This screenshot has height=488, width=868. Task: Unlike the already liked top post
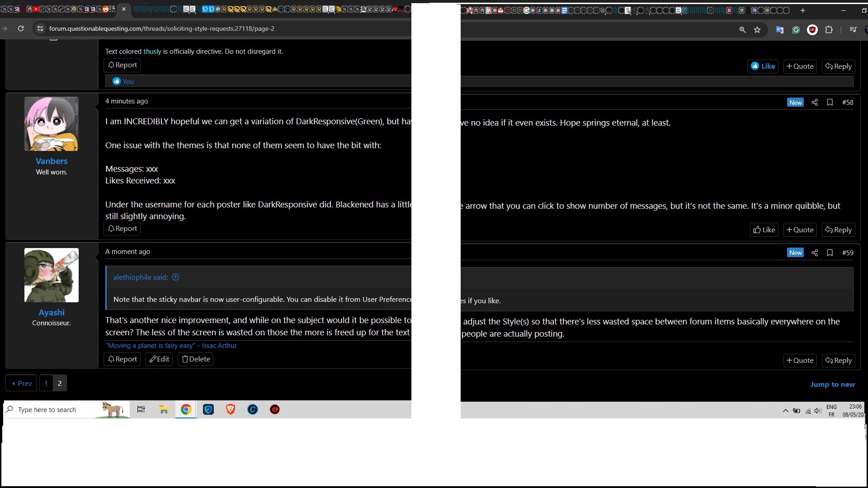(763, 66)
